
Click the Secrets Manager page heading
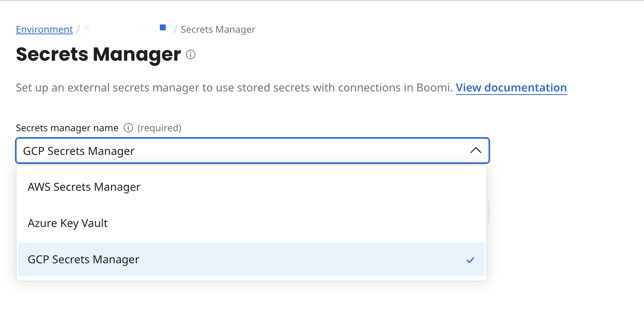click(98, 54)
